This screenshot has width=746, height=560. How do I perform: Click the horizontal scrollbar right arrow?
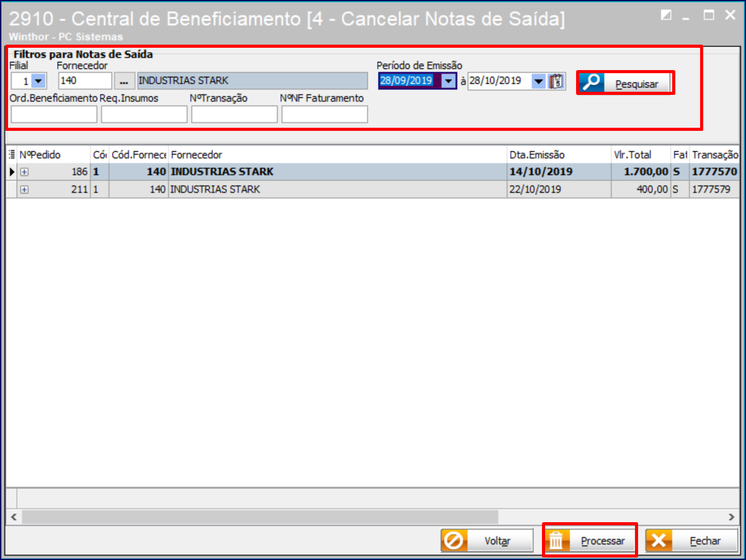coord(732,516)
